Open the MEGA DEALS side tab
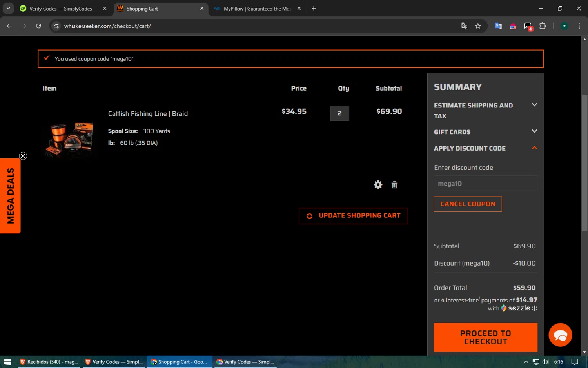Screen dimensions: 588x368 10,196
